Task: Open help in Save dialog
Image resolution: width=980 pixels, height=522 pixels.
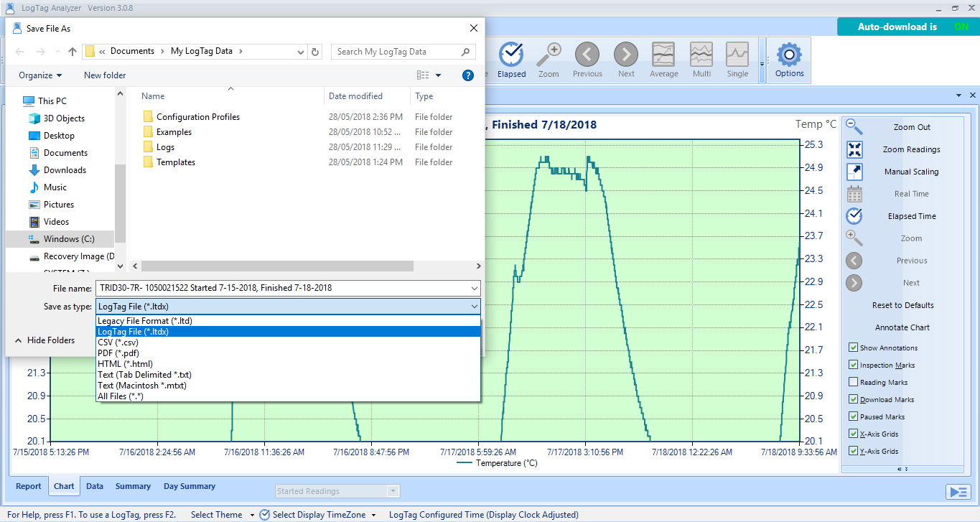Action: (x=467, y=75)
